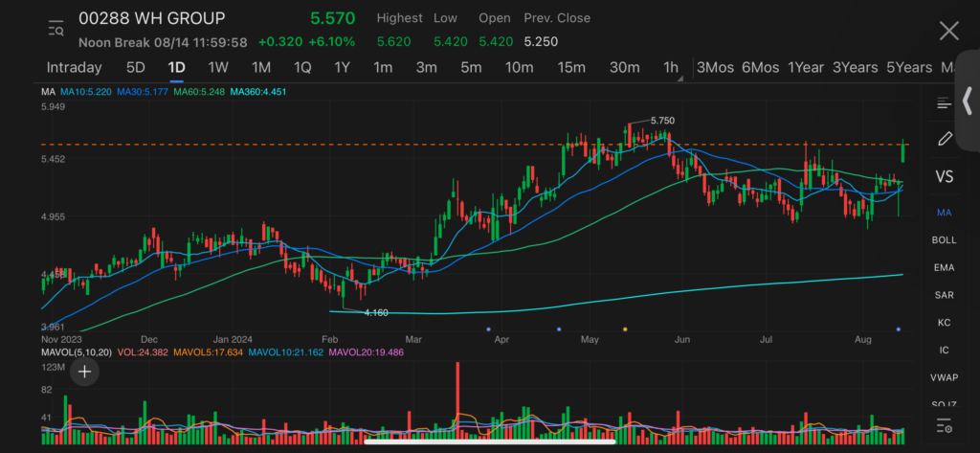This screenshot has height=453, width=980.
Task: Toggle the EMA indicator
Action: pyautogui.click(x=944, y=268)
